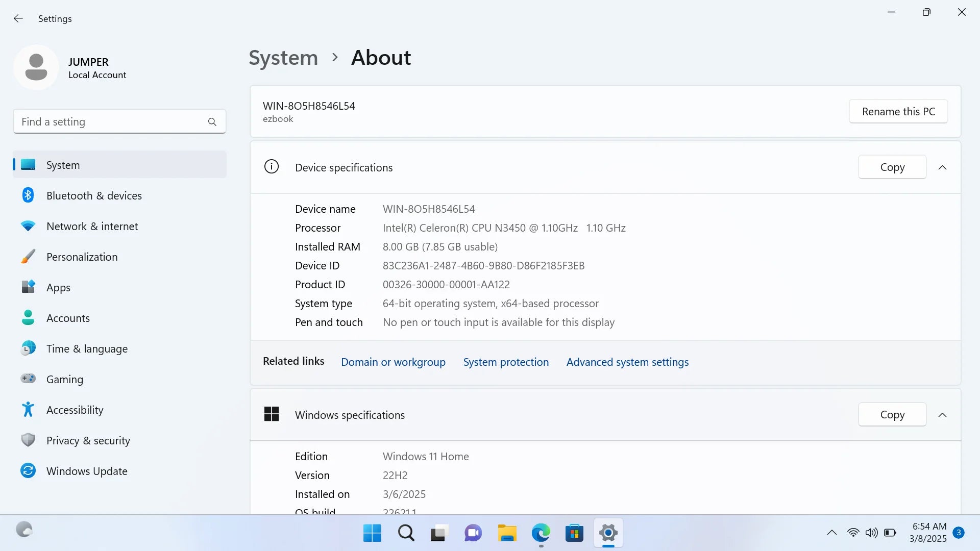Viewport: 980px width, 551px height.
Task: Open Gaming settings in sidebar
Action: (x=64, y=379)
